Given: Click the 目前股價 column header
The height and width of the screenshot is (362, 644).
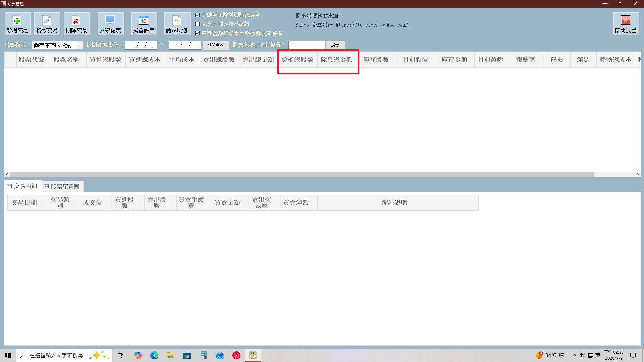Looking at the screenshot, I should [x=415, y=60].
